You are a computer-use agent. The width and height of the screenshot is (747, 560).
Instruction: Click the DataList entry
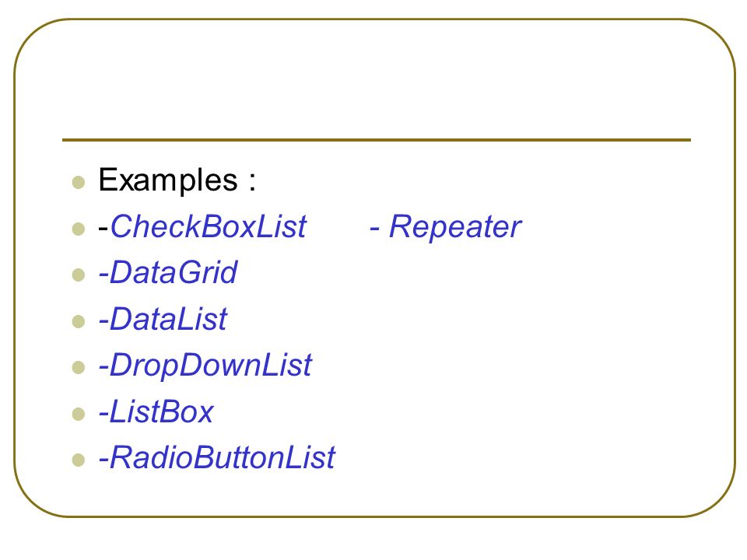(163, 319)
